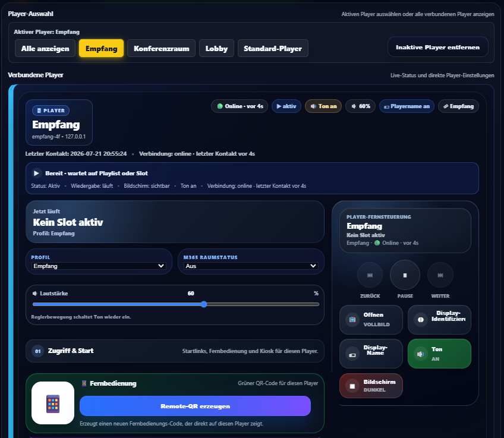
Task: Click the volume value 60 field
Action: tap(191, 294)
